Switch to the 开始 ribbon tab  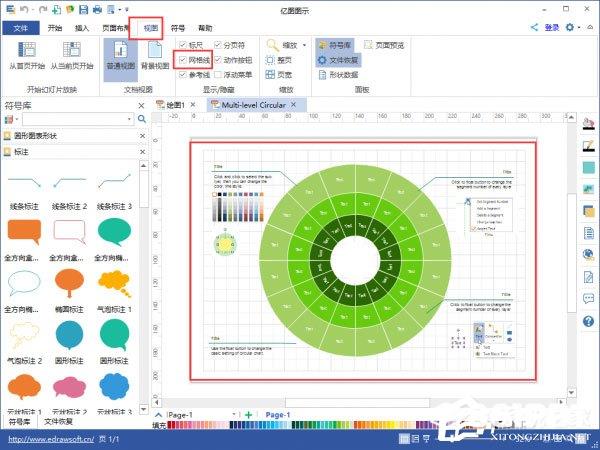click(x=55, y=28)
